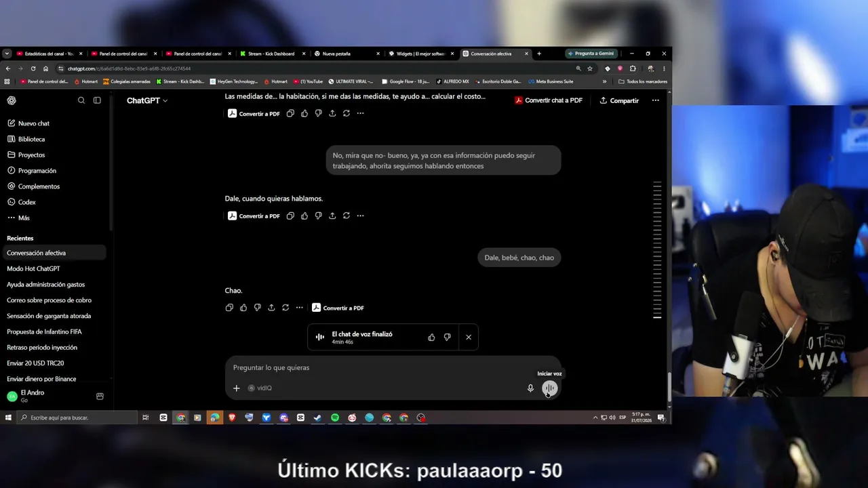Rate the finished voice chat thumbs down
Image resolution: width=868 pixels, height=488 pixels.
[447, 338]
